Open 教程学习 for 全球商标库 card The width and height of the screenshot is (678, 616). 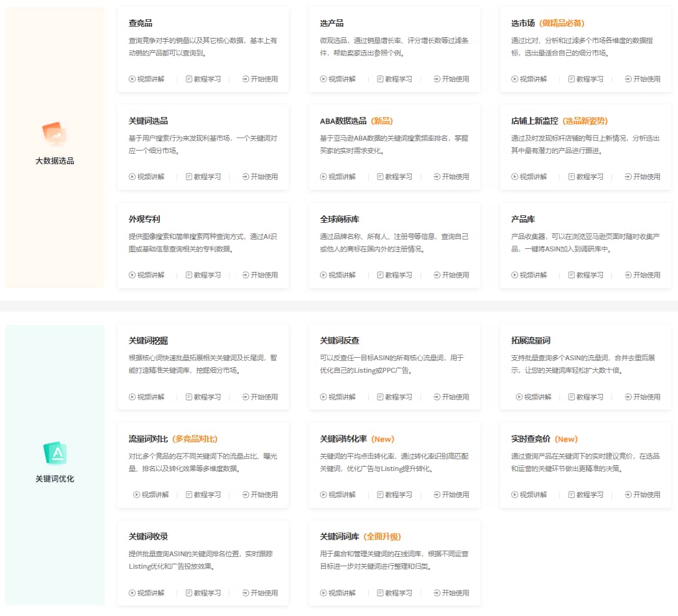click(394, 274)
